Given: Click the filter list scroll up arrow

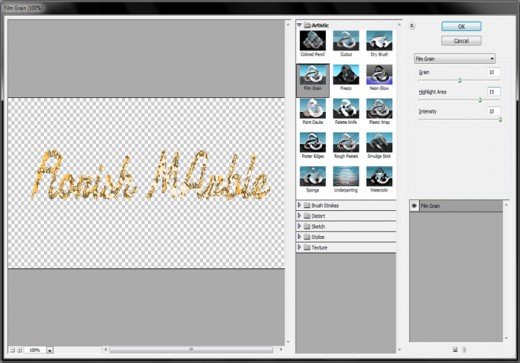Looking at the screenshot, I should tap(399, 25).
